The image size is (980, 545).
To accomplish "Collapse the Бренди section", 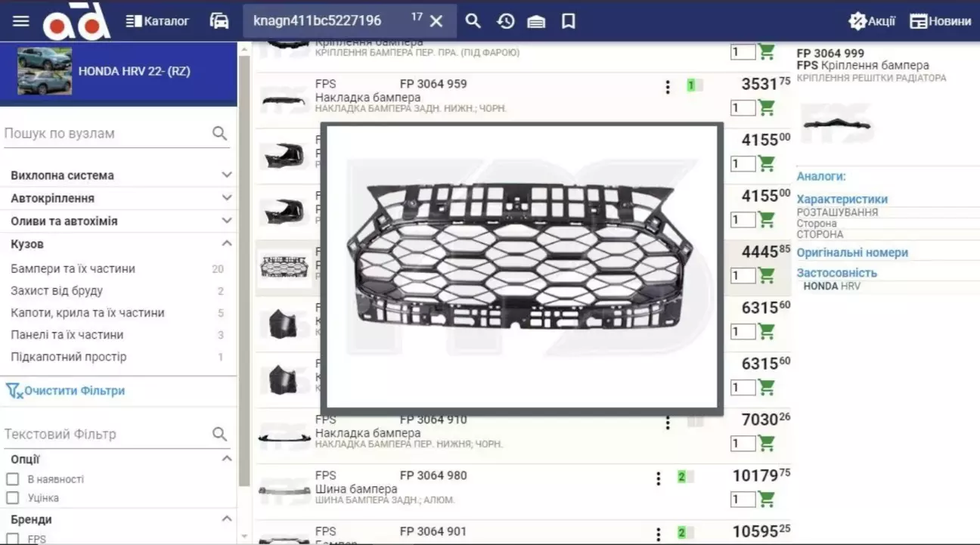I will (119, 519).
